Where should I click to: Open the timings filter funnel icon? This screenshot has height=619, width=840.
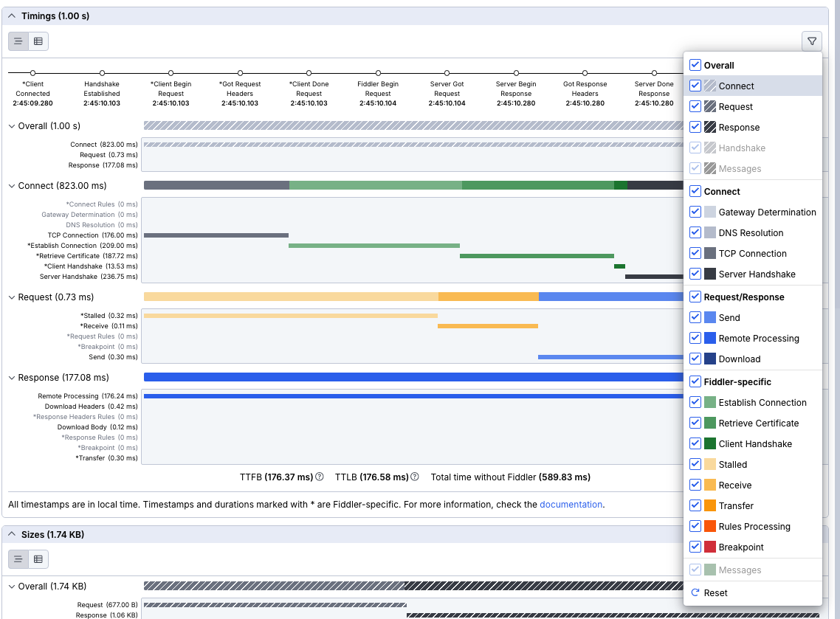click(811, 41)
